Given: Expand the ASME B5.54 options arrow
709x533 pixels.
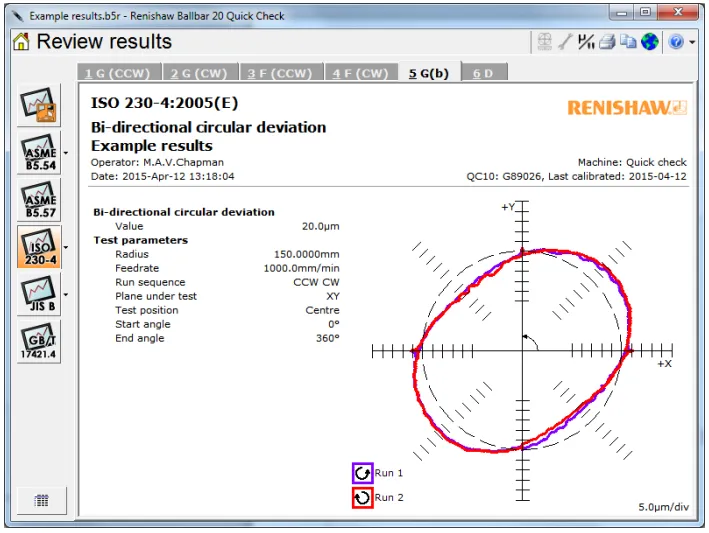Looking at the screenshot, I should tap(66, 153).
